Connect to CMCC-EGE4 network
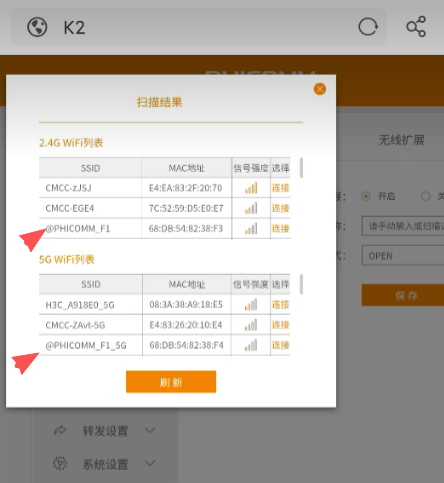This screenshot has height=483, width=444. (x=280, y=208)
